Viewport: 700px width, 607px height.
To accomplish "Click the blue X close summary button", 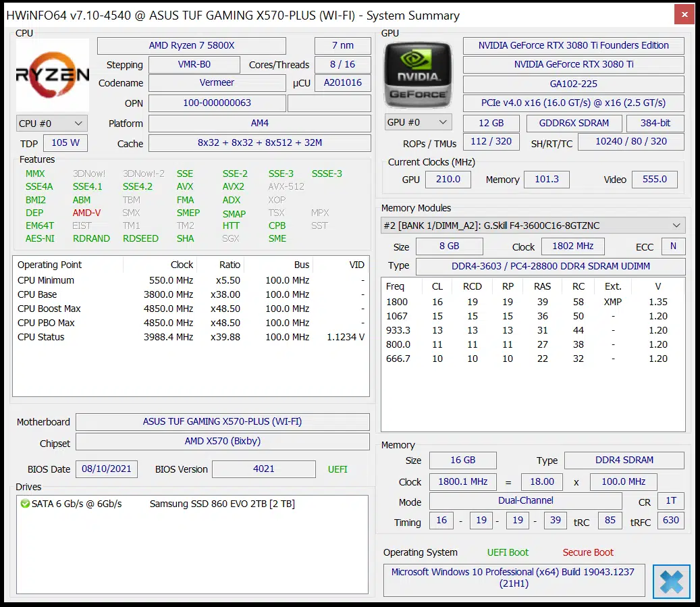I will (x=672, y=581).
